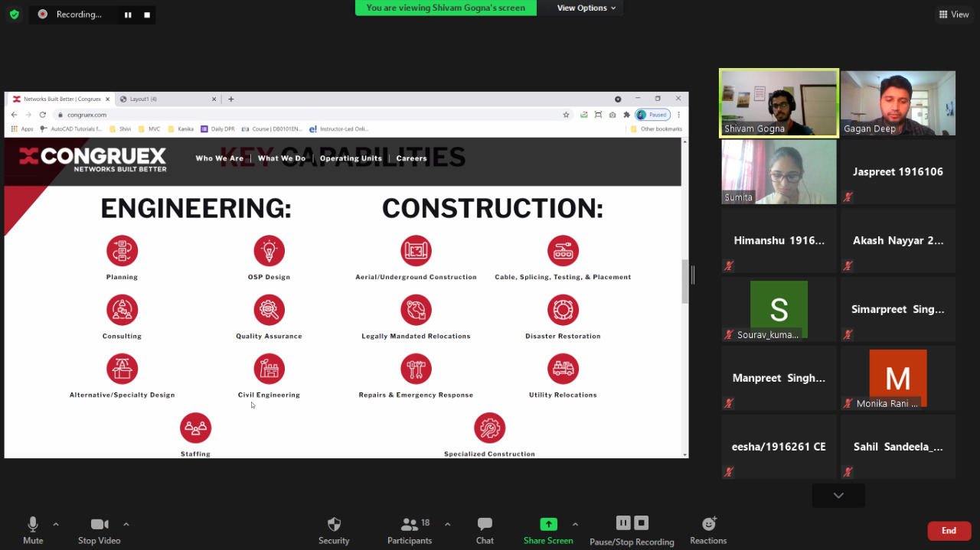Expand audio options arrow next to Mute
This screenshot has height=550, width=980.
[56, 524]
